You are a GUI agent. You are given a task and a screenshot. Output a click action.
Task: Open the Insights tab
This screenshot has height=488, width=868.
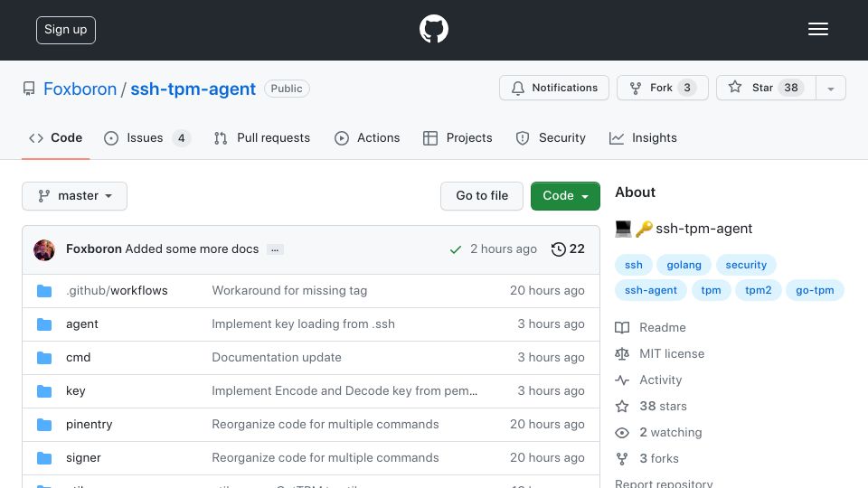pyautogui.click(x=643, y=137)
